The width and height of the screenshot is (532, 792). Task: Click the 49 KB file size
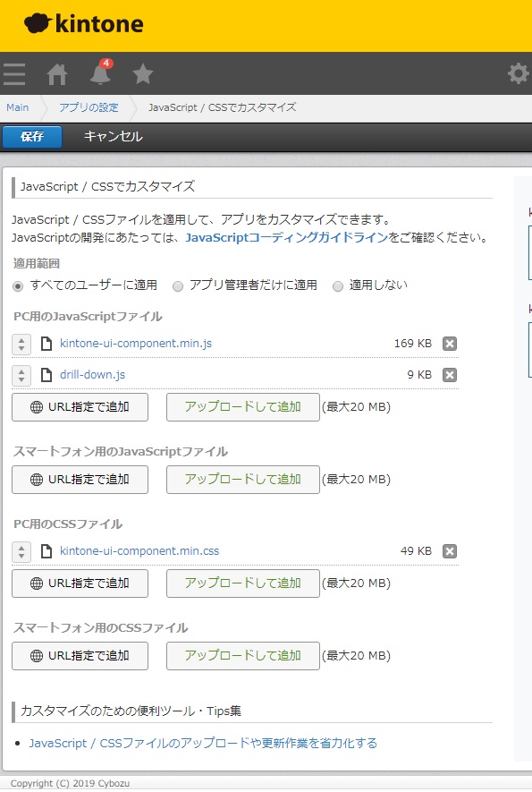click(416, 551)
